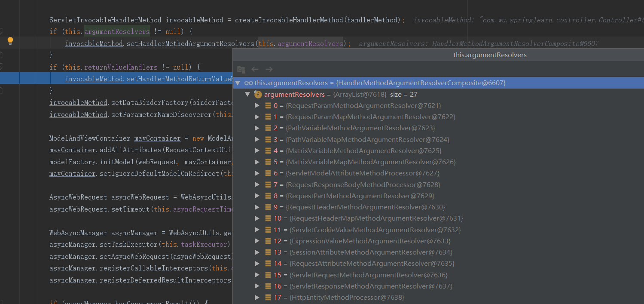Click invocableMethod.setParameterNameDiscoverer code line
Image resolution: width=644 pixels, height=304 pixels.
tap(141, 115)
